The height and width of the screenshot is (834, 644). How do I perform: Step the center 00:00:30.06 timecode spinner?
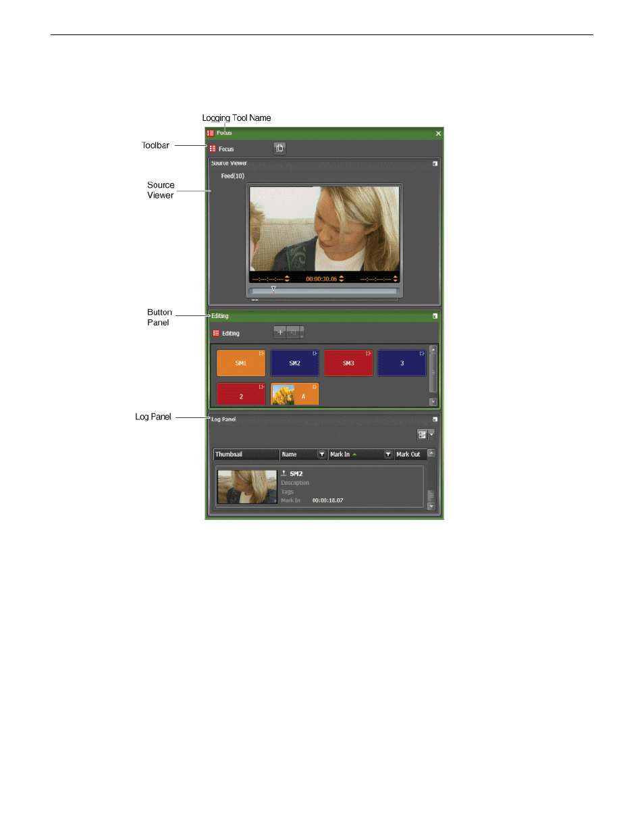point(342,278)
